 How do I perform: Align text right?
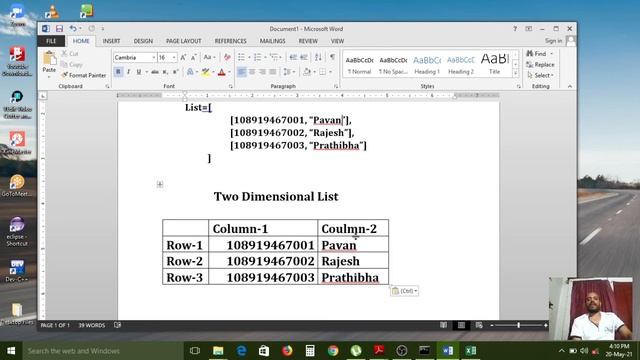tap(262, 72)
